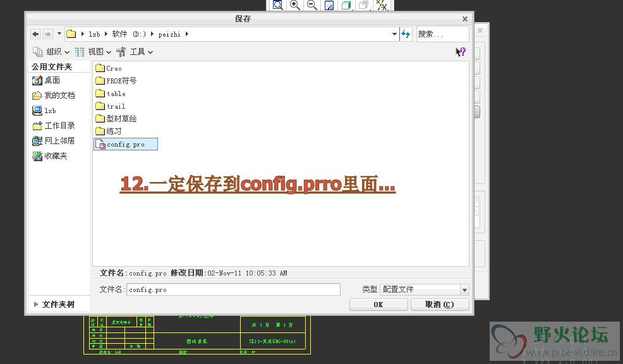The image size is (623, 364).
Task: Click the Zoom In magnifier icon
Action: 295,5
